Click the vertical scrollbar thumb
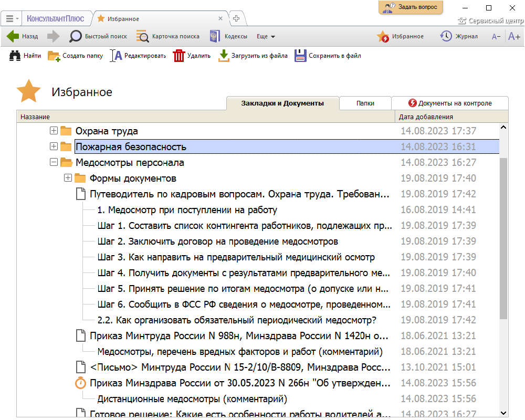 (503, 238)
